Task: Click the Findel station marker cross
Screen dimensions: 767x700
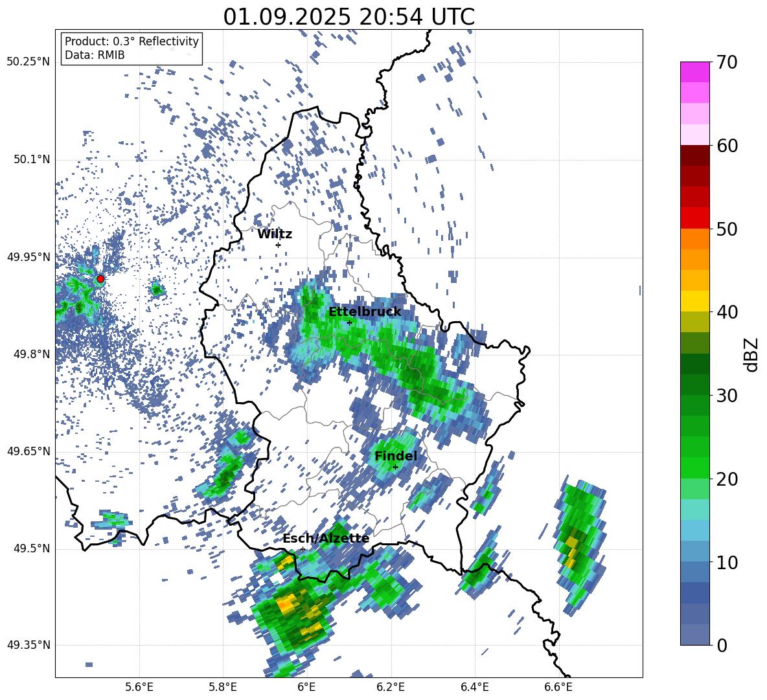Action: pos(395,468)
